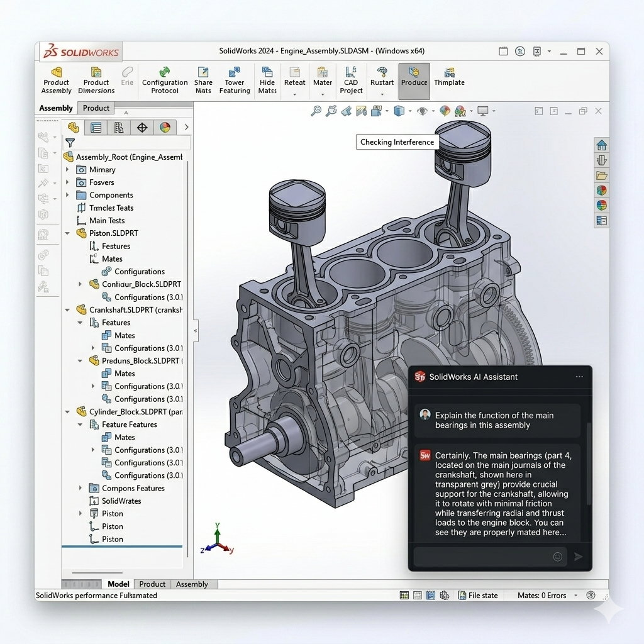
Task: Collapse the Piston.SLDPRT node
Action: point(67,233)
